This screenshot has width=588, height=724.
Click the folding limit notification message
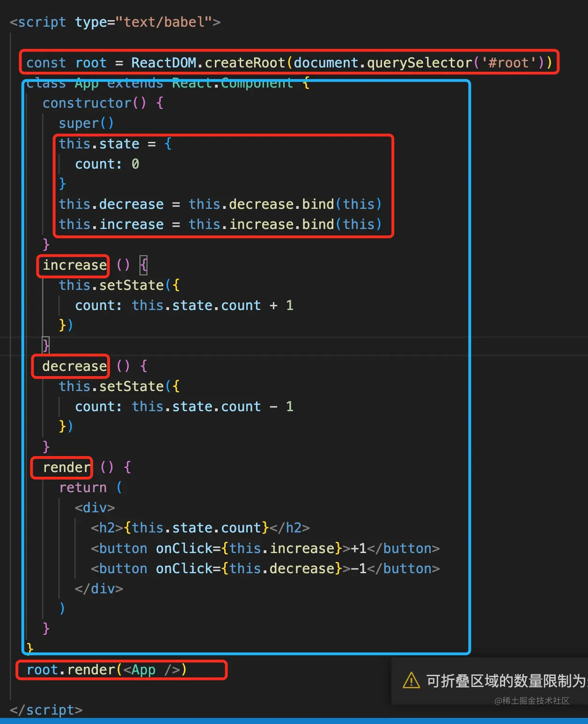click(x=507, y=680)
